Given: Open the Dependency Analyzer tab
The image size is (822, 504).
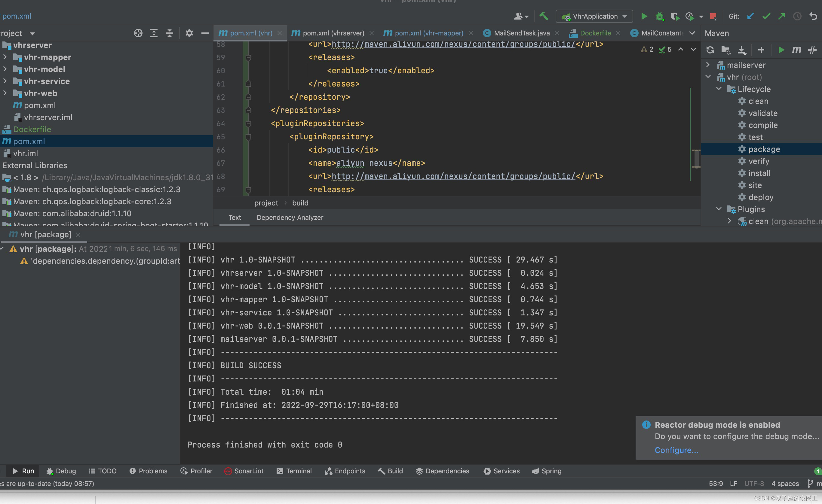Looking at the screenshot, I should (290, 217).
